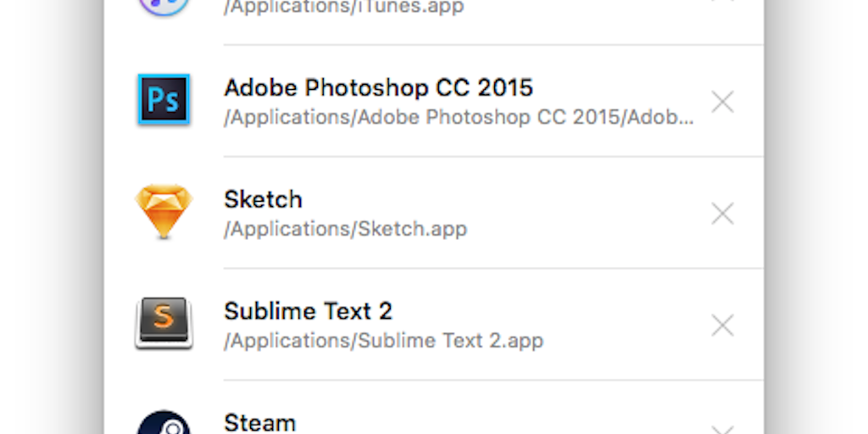Remove Sketch using its X button
868x434 pixels.
point(722,214)
